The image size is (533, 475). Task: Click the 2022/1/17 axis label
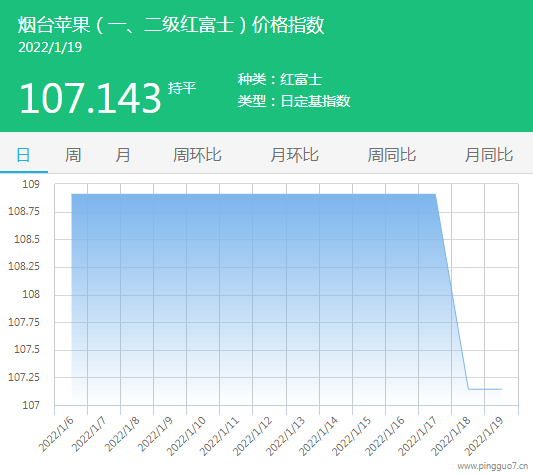(x=417, y=436)
